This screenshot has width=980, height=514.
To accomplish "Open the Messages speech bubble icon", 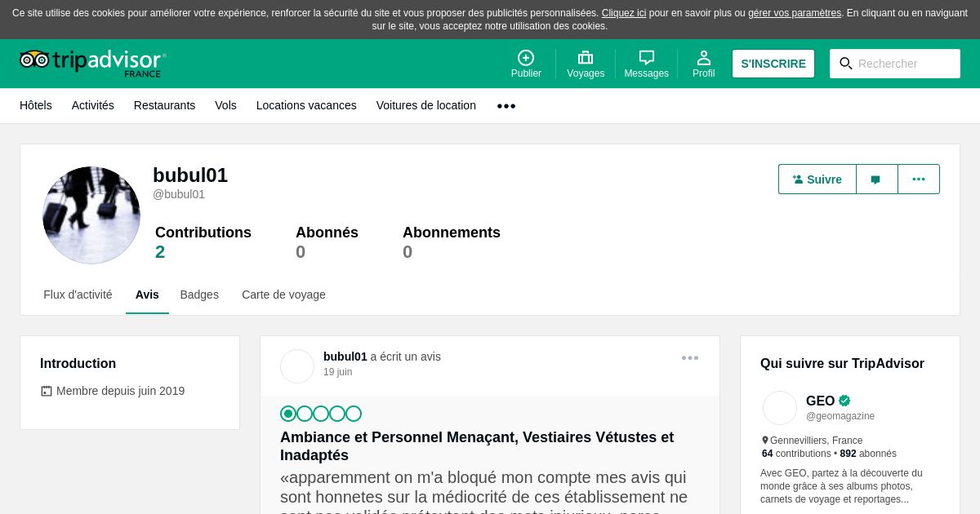I will pyautogui.click(x=647, y=58).
